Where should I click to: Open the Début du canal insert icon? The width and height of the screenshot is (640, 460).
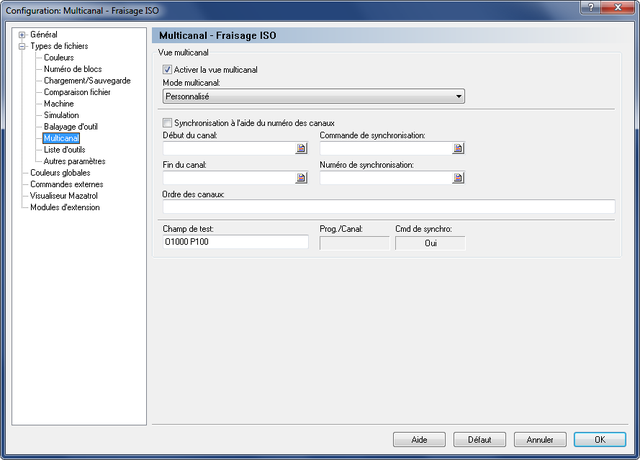[x=301, y=148]
